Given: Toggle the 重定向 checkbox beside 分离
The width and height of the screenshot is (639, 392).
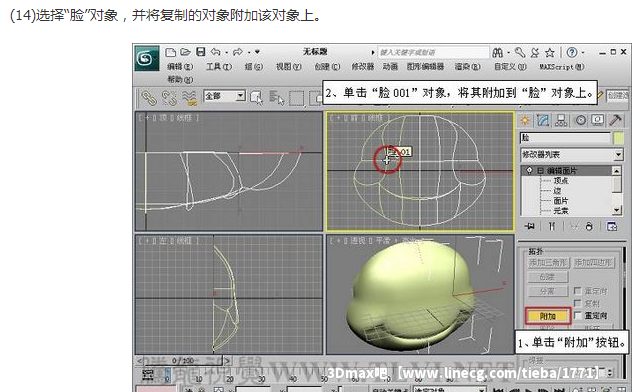Looking at the screenshot, I should pyautogui.click(x=577, y=290).
